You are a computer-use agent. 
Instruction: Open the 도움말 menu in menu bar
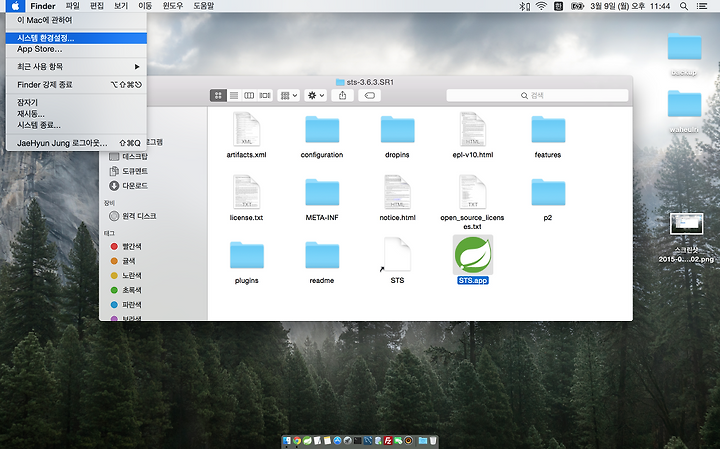click(x=203, y=6)
